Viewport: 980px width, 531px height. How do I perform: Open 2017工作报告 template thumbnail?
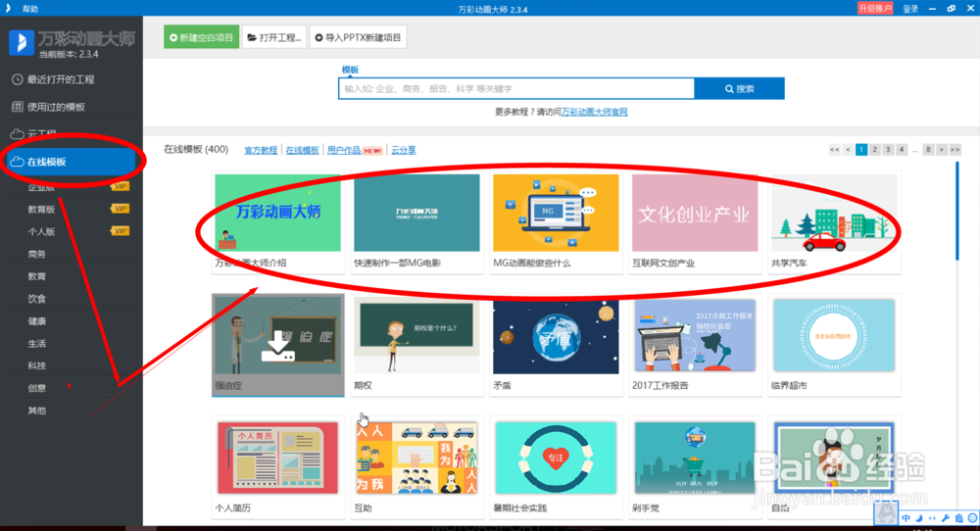tap(695, 335)
